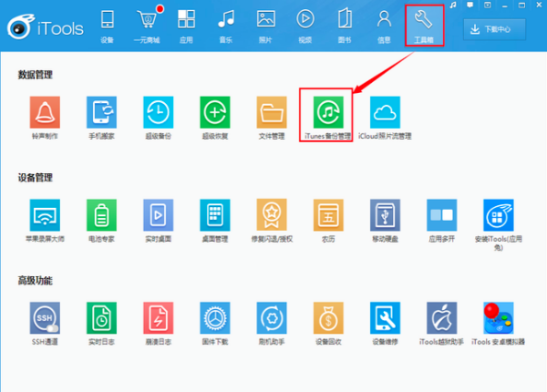Open the 铃声制作 ringtone maker tool

pos(45,112)
